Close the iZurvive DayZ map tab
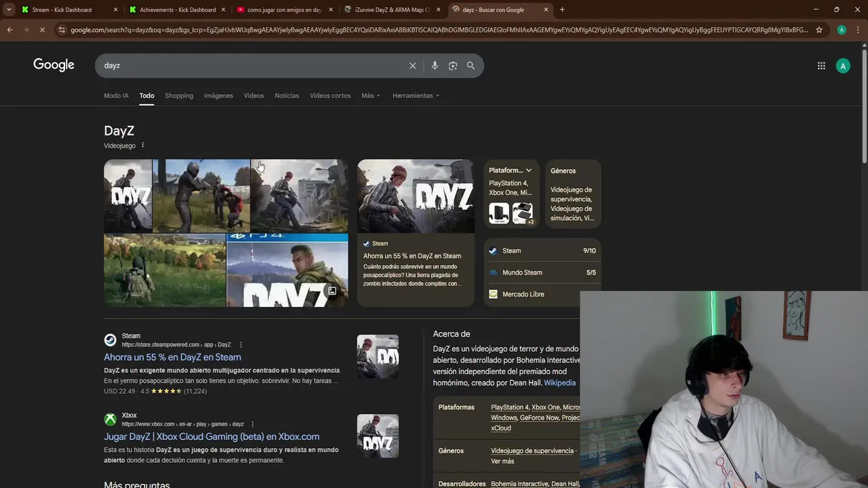This screenshot has height=488, width=868. coord(438,9)
